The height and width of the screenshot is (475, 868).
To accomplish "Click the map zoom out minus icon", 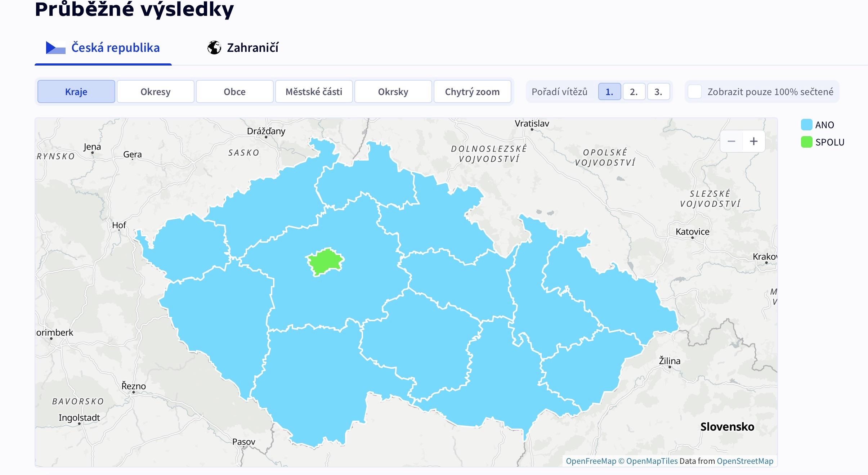I will (x=731, y=141).
